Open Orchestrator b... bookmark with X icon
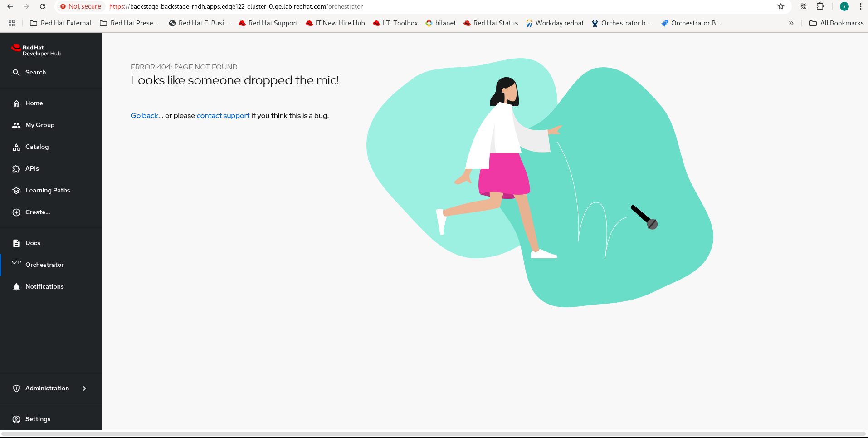 622,23
